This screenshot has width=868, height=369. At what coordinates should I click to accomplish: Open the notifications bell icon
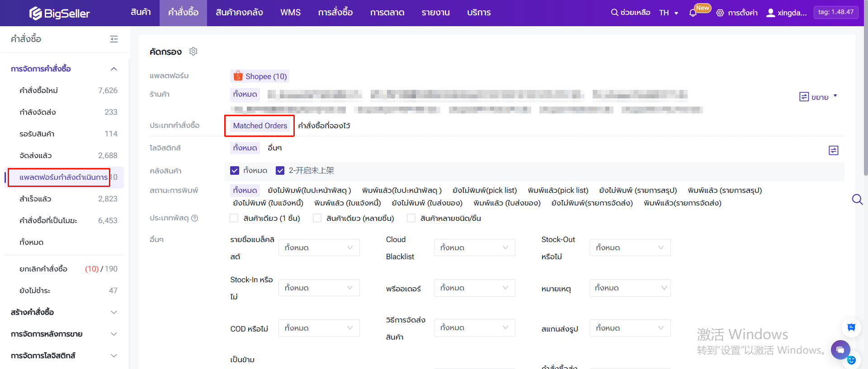tap(693, 13)
